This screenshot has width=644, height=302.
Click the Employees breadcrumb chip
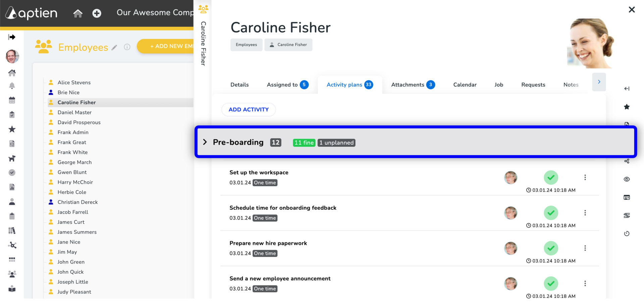point(246,45)
